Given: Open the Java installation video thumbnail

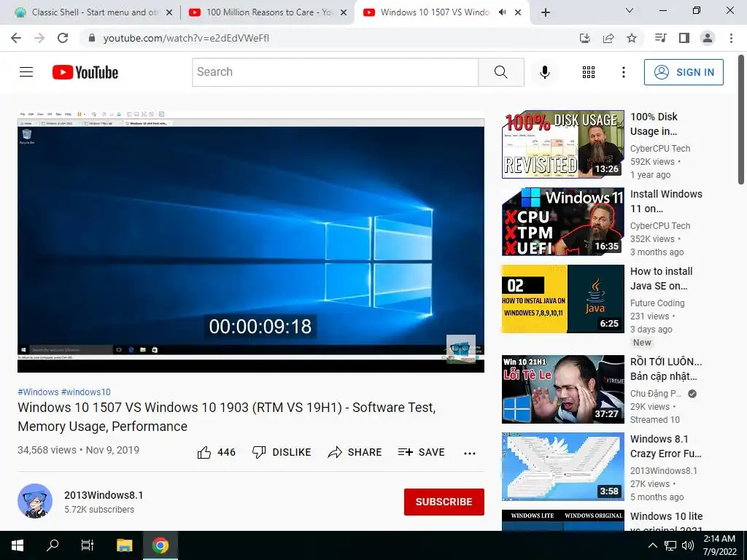Looking at the screenshot, I should (562, 298).
